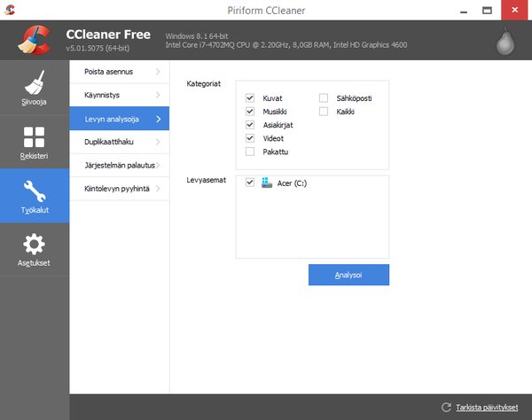Click the CCleaner Free title text

tap(108, 35)
